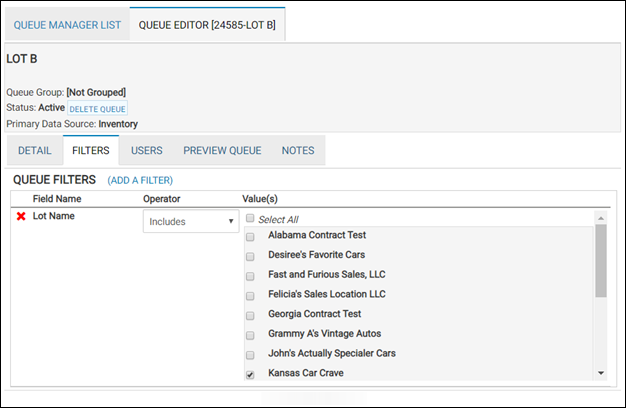The width and height of the screenshot is (626, 408).
Task: Toggle Grammy A's Vintage Autos checkbox
Action: coord(250,335)
